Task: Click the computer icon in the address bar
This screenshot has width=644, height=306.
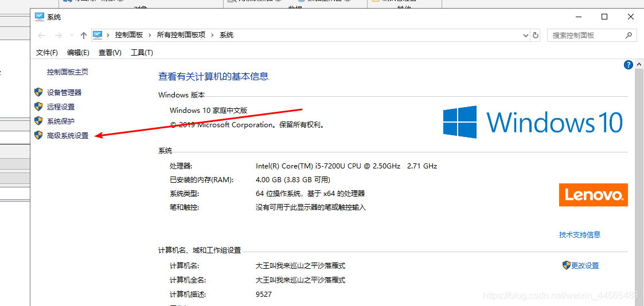Action: pyautogui.click(x=97, y=35)
